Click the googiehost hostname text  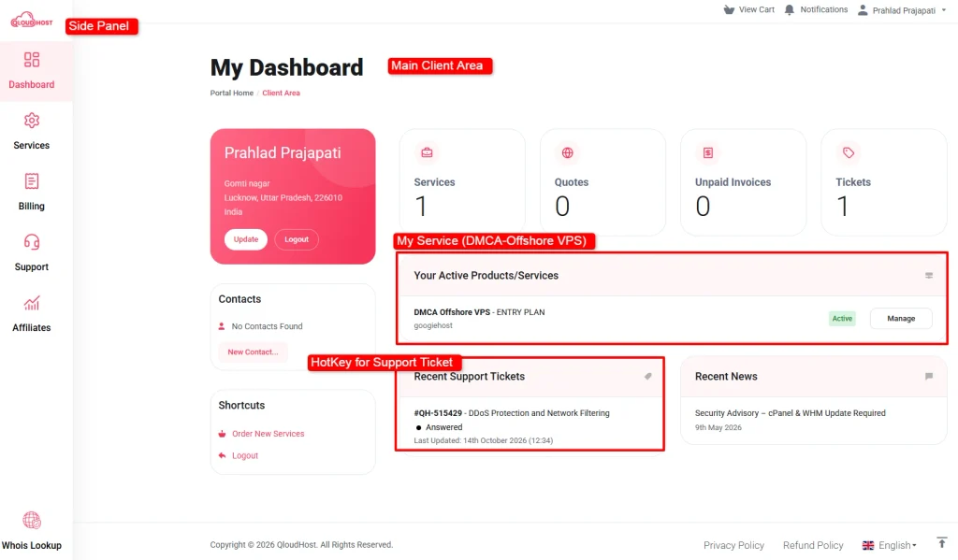[x=433, y=325]
